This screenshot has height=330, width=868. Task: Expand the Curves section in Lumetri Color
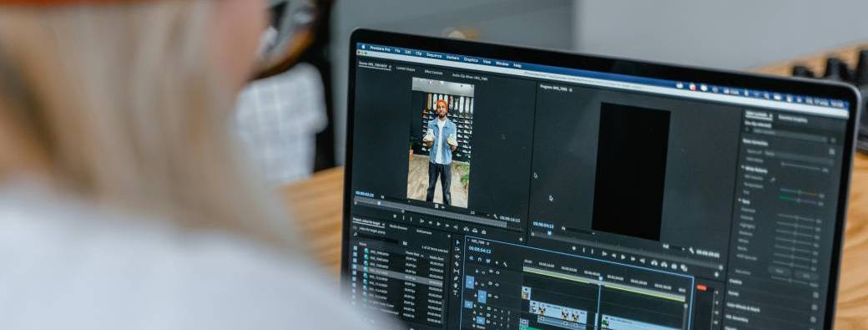734,293
